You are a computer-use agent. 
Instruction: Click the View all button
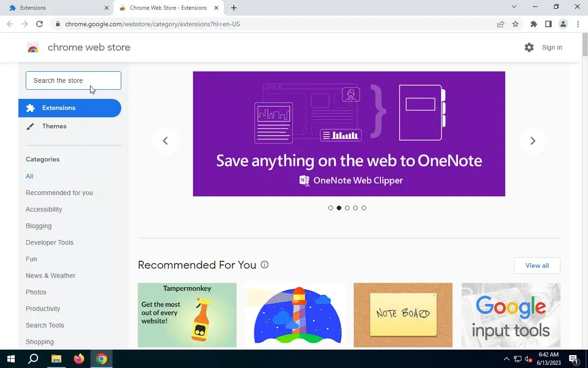[x=537, y=265]
